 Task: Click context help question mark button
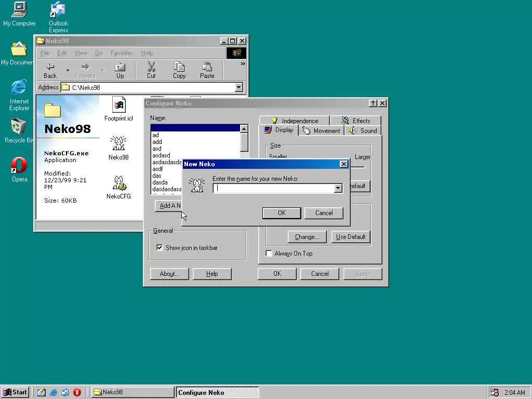[373, 103]
